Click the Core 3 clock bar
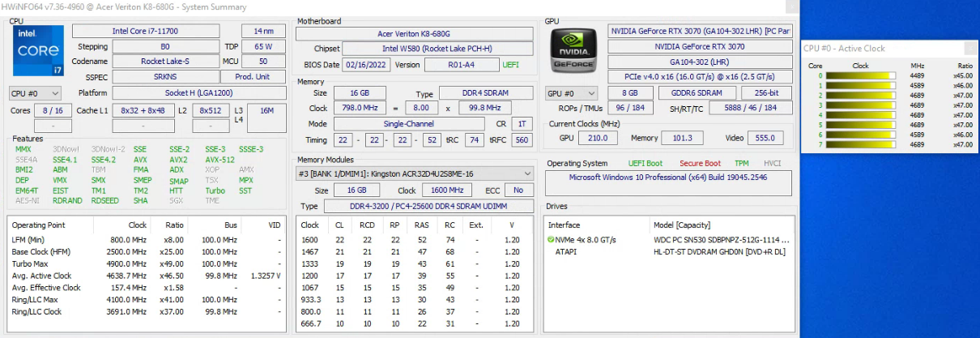This screenshot has width=980, height=338. [862, 105]
